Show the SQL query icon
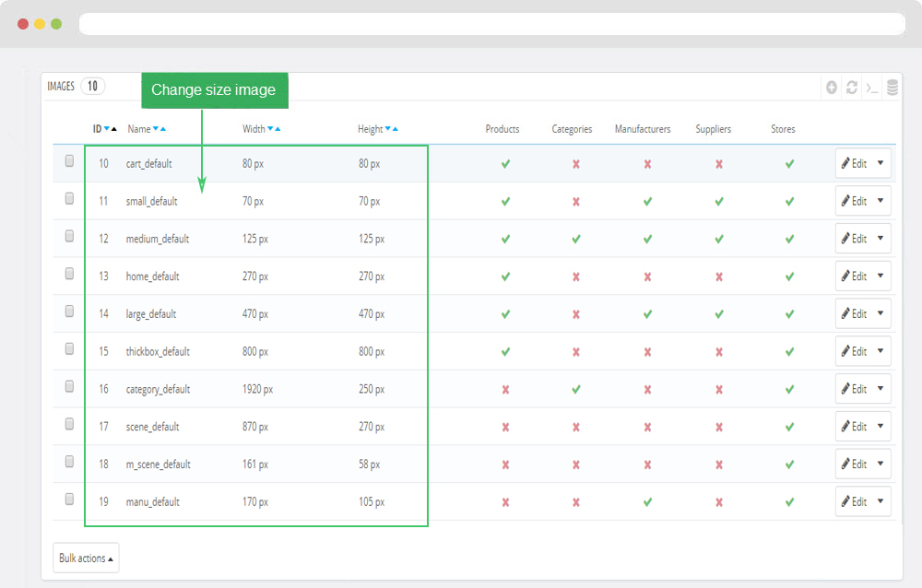 point(871,88)
